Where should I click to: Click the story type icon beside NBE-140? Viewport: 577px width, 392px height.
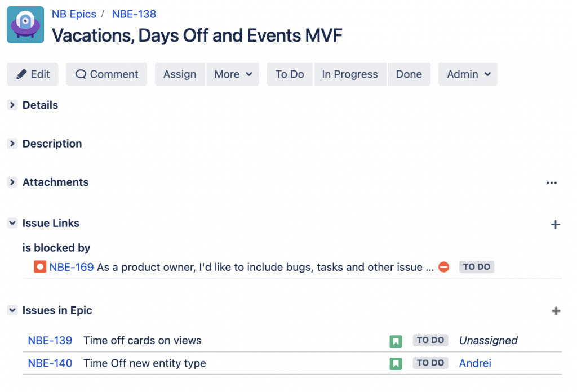396,363
